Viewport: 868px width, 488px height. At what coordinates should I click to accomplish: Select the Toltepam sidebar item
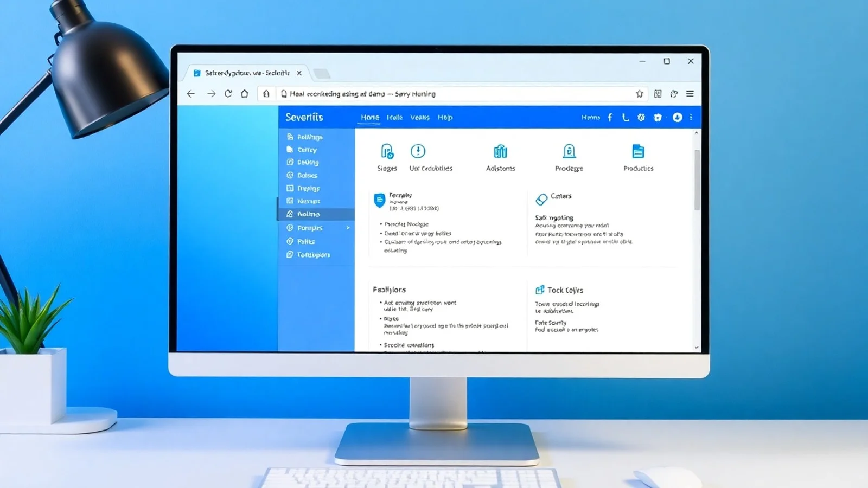(x=316, y=254)
